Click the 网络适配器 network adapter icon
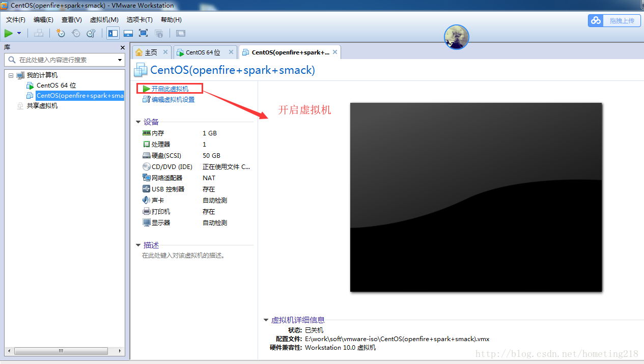The width and height of the screenshot is (644, 364). click(147, 178)
